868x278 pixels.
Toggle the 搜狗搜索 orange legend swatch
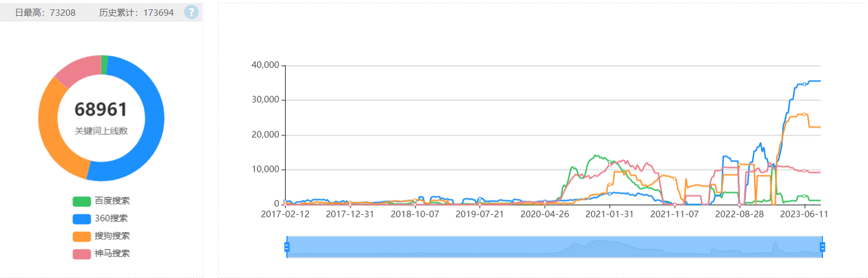click(x=82, y=236)
